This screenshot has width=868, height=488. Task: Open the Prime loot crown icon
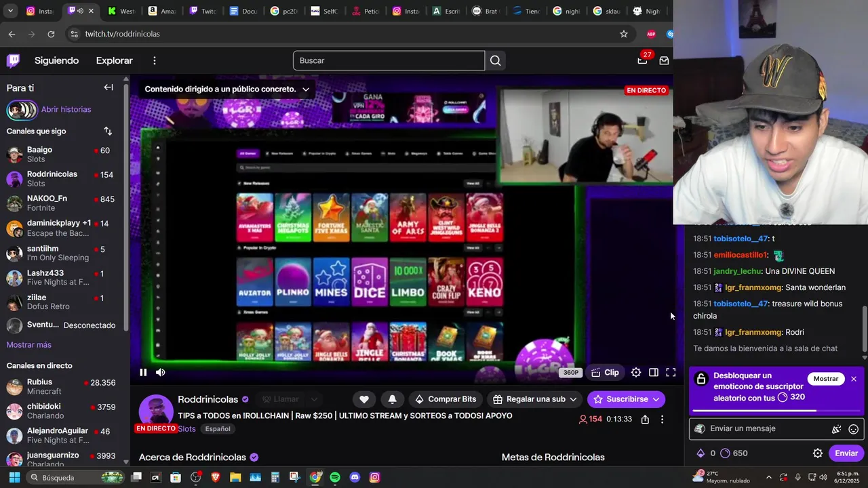(x=642, y=60)
